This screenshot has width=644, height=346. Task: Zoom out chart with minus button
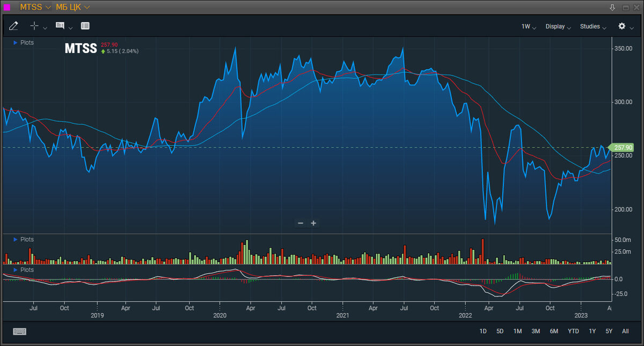(301, 223)
